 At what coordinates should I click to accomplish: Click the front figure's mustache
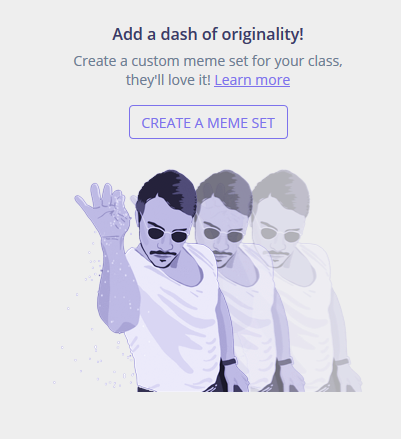click(163, 253)
